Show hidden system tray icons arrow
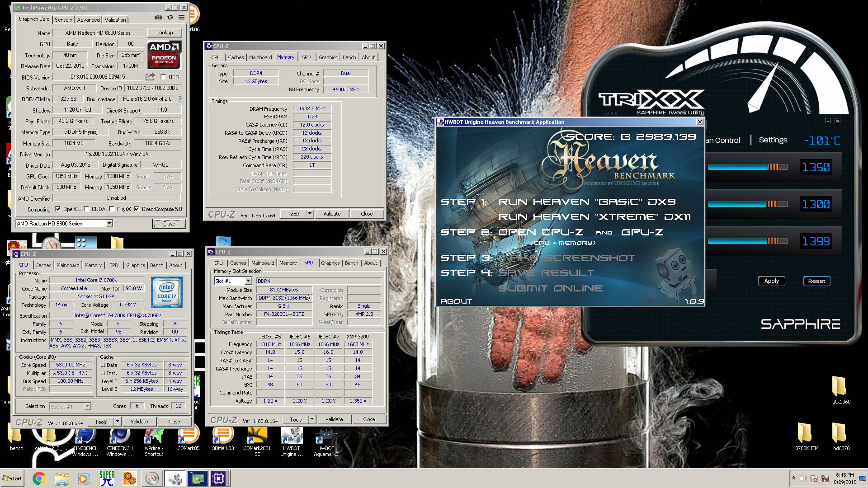Screen dimensions: 868x488 click(x=793, y=478)
